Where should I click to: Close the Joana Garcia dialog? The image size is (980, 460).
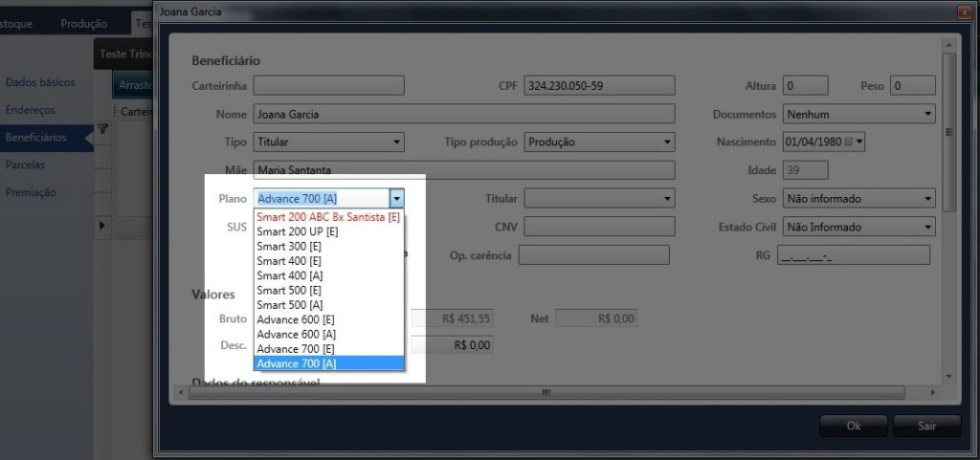coord(965,11)
